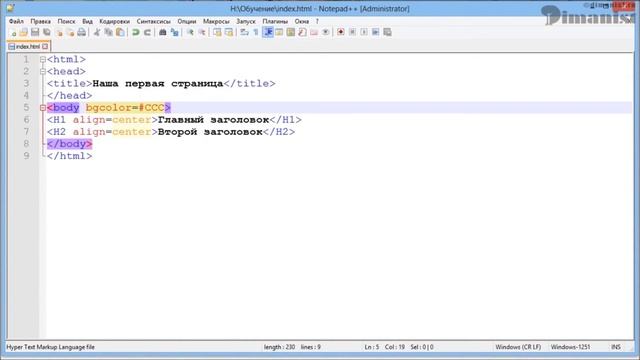Screen dimensions: 640x360
Task: Click Run Macro Multiple Times icon
Action: [x=376, y=32]
